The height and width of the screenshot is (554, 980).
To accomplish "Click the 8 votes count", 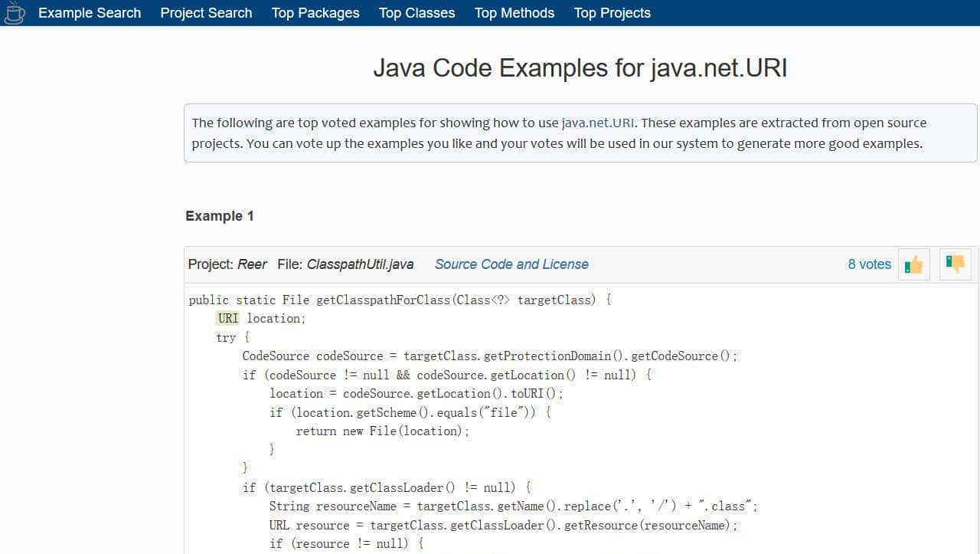I will point(869,264).
